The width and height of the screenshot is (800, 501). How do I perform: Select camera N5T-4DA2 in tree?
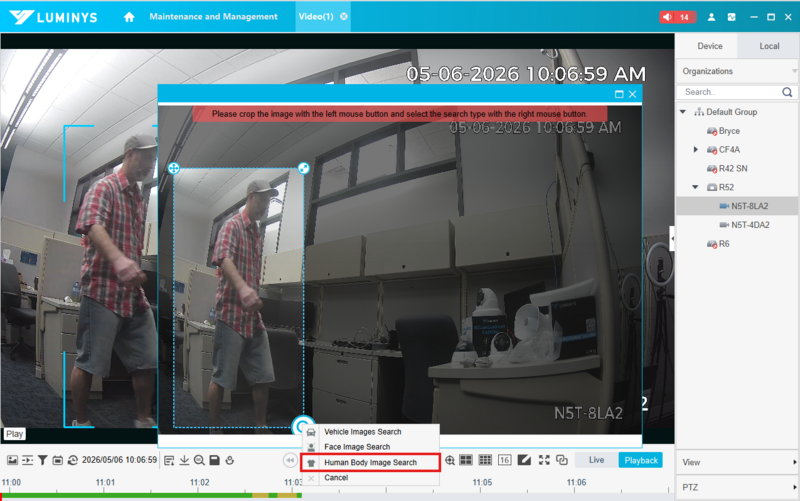pos(750,225)
